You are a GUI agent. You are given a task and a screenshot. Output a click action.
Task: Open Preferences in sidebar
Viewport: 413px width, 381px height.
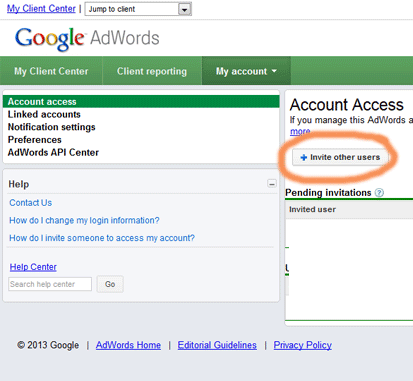coord(35,140)
